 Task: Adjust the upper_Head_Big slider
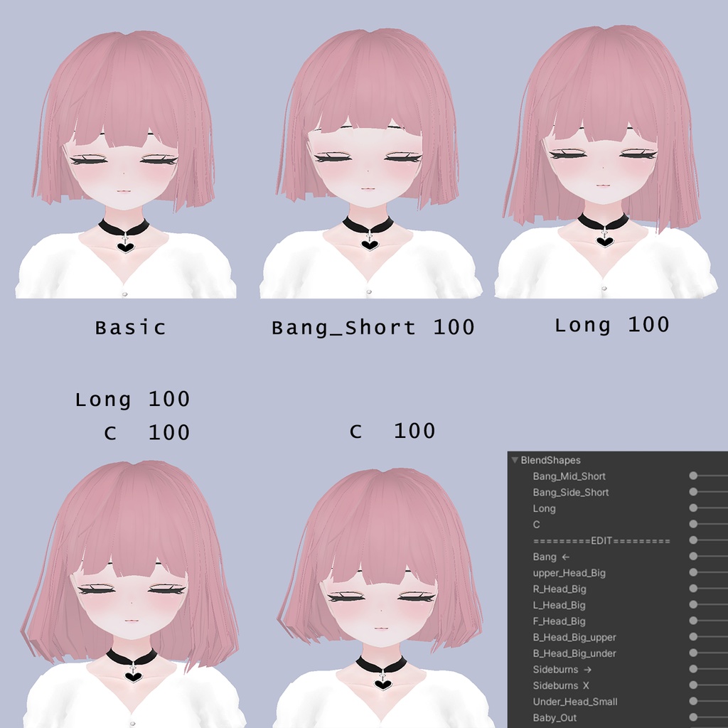(x=693, y=573)
